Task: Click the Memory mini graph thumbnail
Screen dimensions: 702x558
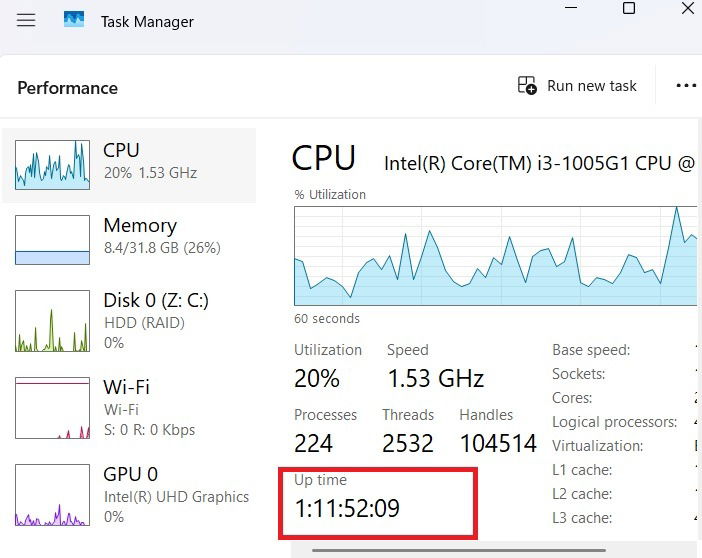Action: pos(52,240)
